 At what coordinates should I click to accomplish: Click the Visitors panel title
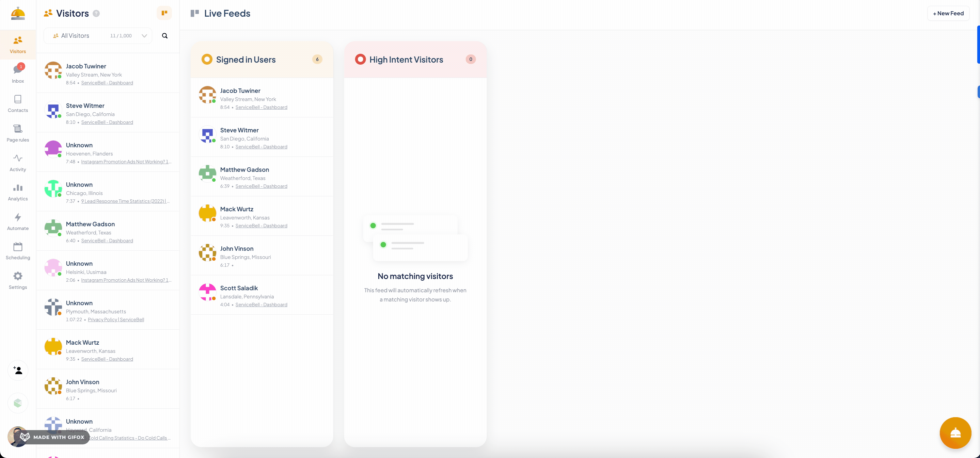point(72,13)
